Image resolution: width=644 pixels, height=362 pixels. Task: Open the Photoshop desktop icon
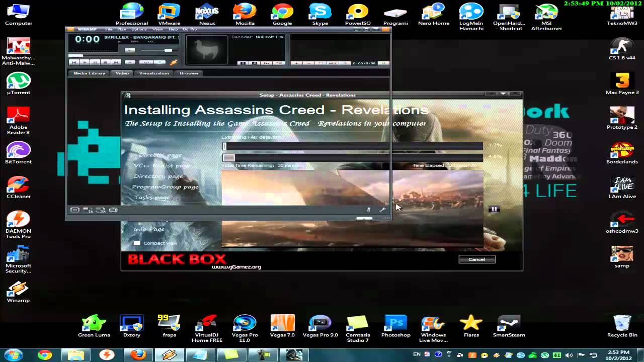tap(395, 326)
